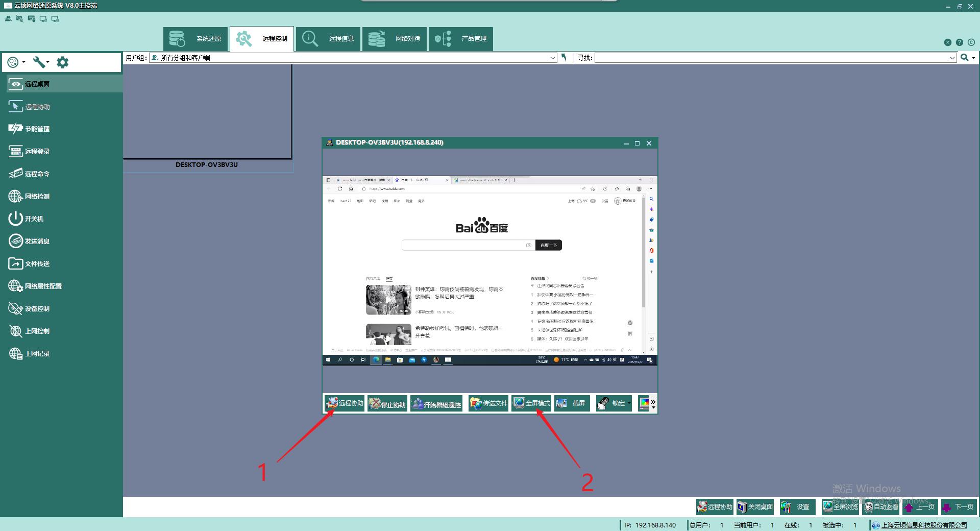980x531 pixels.
Task: Click the help question-mark icon at top right
Action: [x=960, y=42]
